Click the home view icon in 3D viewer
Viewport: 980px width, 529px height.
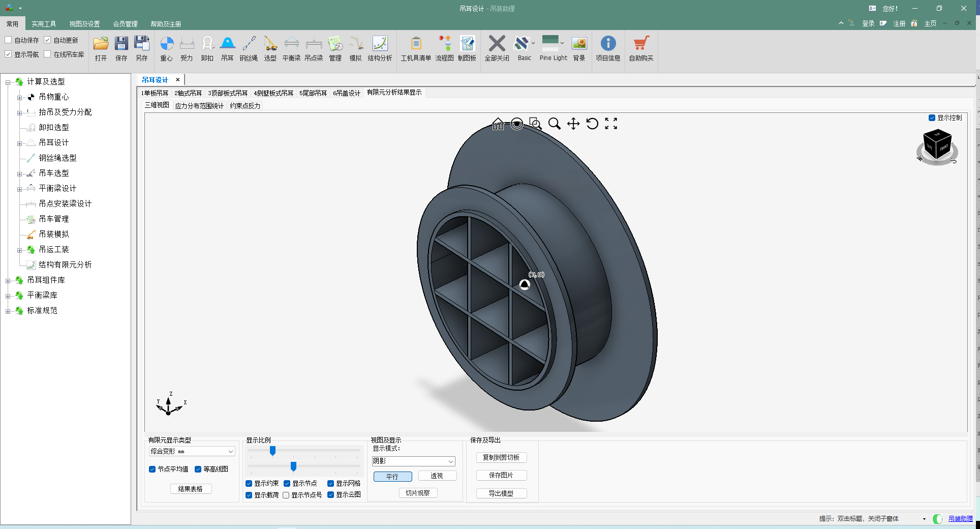coord(498,124)
